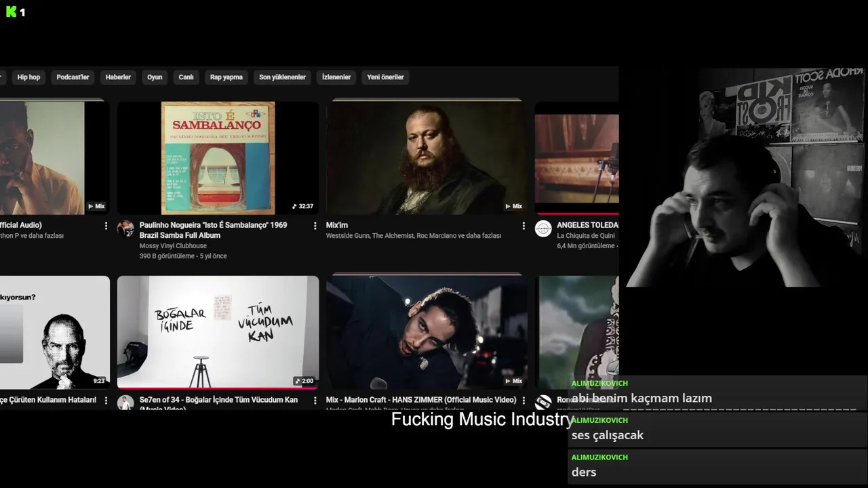Viewport: 868px width, 488px height.
Task: Select the Haberler filter chip
Action: (118, 77)
